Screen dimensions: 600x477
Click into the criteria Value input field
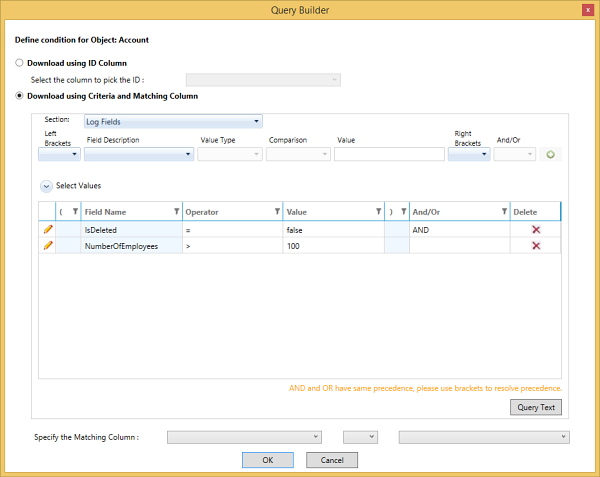click(389, 154)
